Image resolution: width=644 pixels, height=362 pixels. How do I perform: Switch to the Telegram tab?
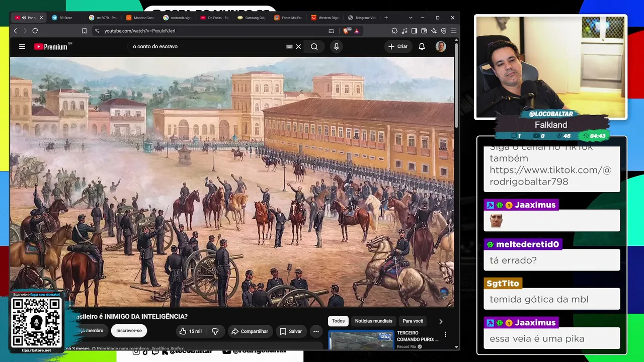[362, 18]
